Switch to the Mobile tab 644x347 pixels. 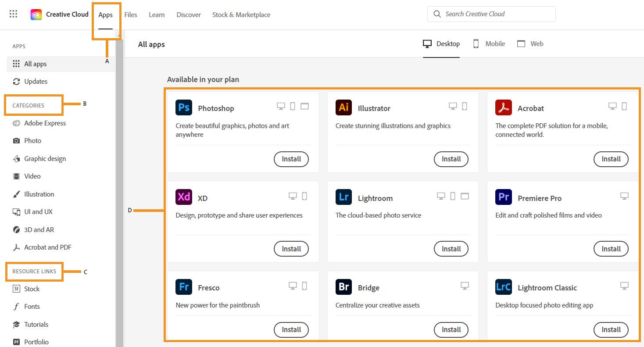pos(488,43)
